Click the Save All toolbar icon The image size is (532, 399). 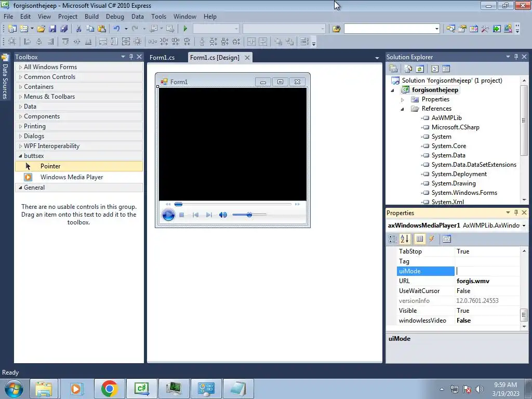click(64, 29)
